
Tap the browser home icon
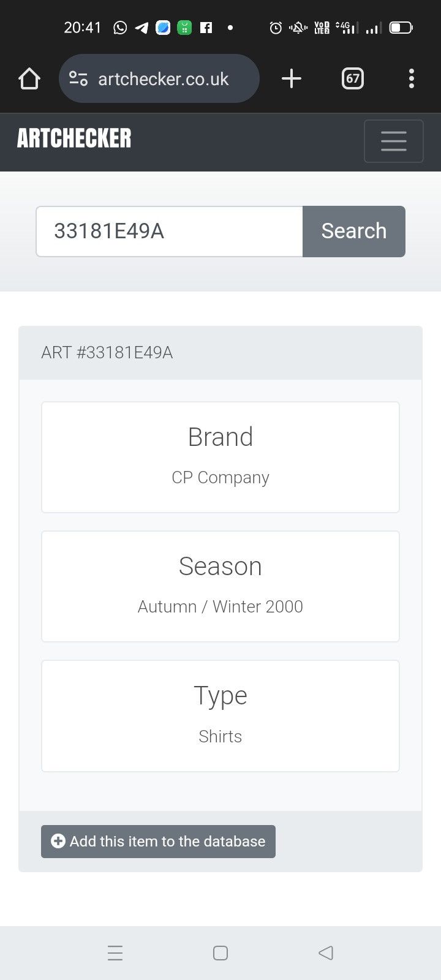[x=29, y=79]
